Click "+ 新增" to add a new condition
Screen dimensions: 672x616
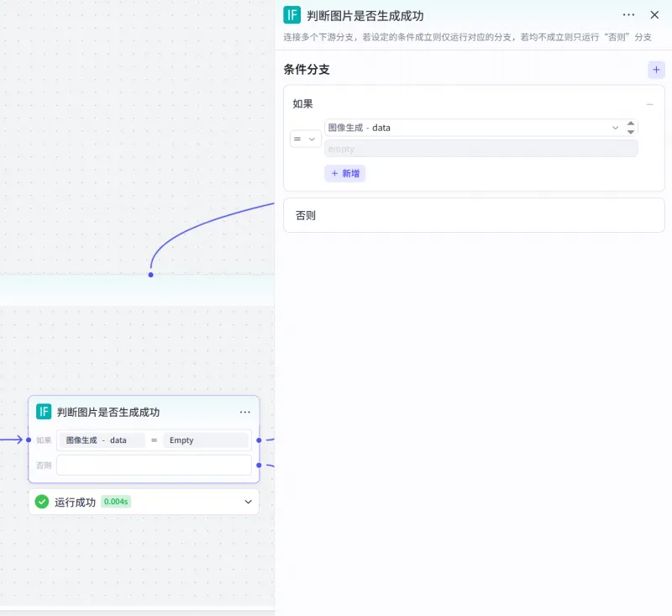[x=345, y=173]
